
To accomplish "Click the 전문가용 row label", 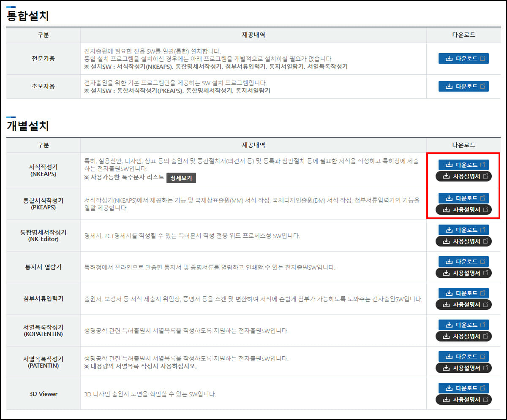I will [x=43, y=59].
